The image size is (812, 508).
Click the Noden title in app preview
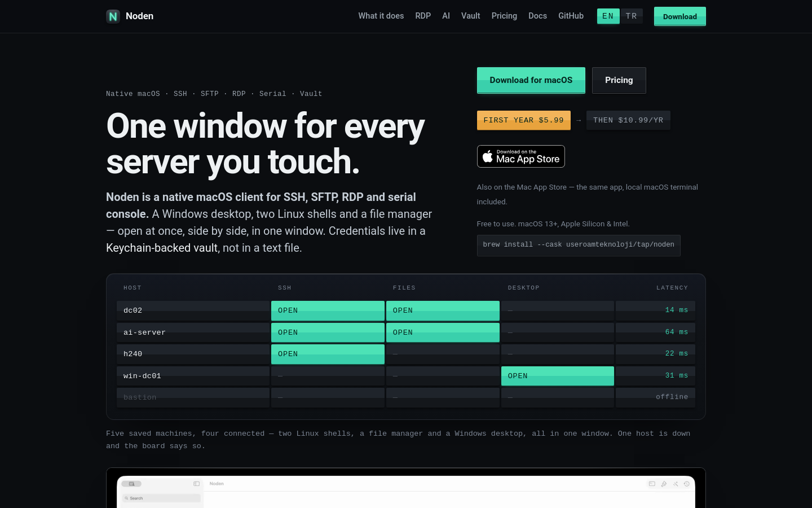[217, 484]
